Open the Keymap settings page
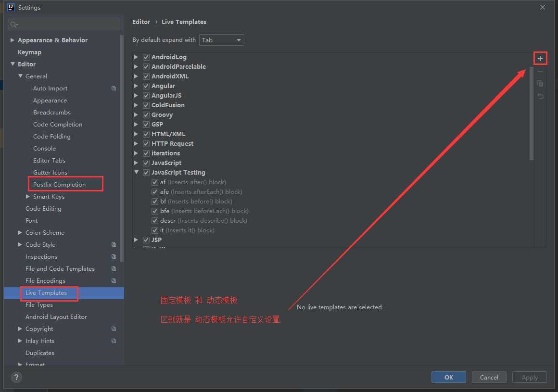The image size is (558, 392). pyautogui.click(x=29, y=52)
